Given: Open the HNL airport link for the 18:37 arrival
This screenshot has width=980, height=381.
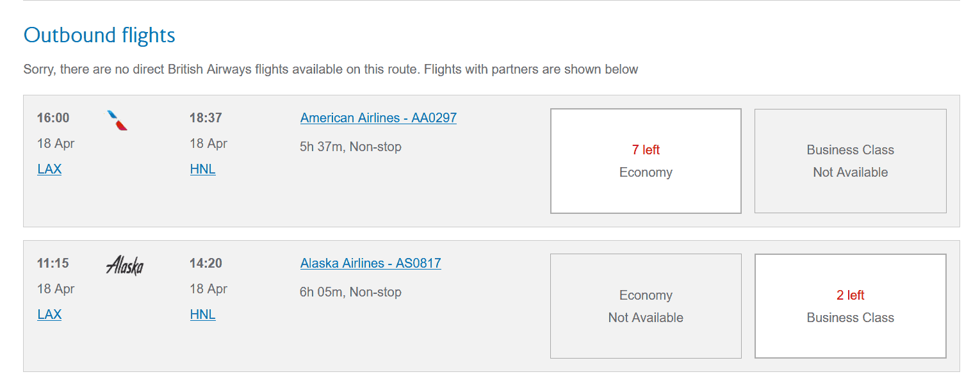Looking at the screenshot, I should tap(203, 169).
